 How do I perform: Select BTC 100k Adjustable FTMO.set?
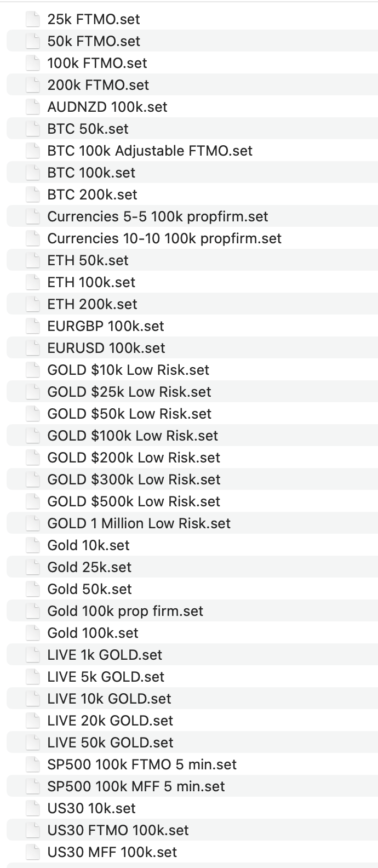150,151
